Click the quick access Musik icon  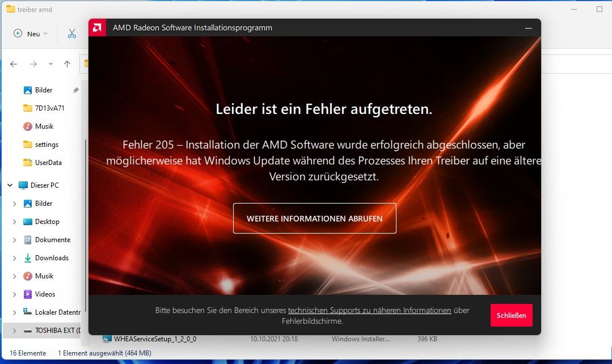pyautogui.click(x=28, y=126)
